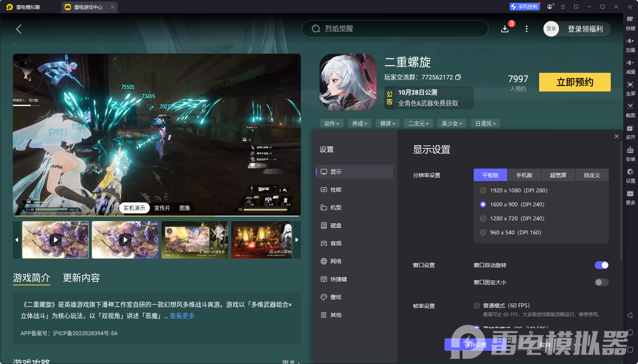The image size is (638, 364).
Task: Enter 全屏 fullscreen mode via sidebar icon
Action: 631,89
